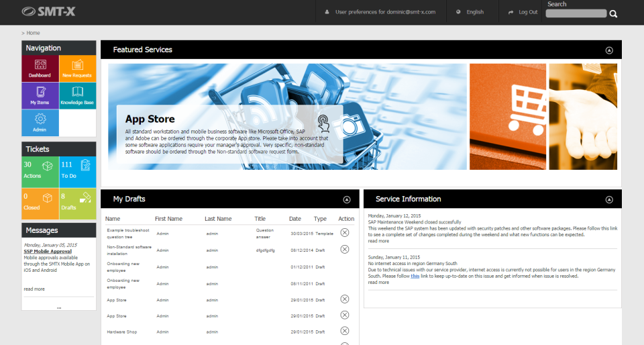Image resolution: width=644 pixels, height=345 pixels.
Task: Open the Knowledge Base tile
Action: coord(78,96)
